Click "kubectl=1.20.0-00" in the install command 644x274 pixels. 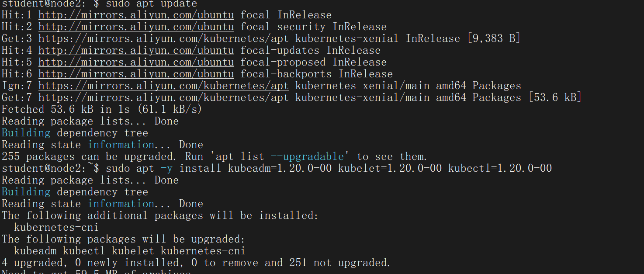click(500, 169)
